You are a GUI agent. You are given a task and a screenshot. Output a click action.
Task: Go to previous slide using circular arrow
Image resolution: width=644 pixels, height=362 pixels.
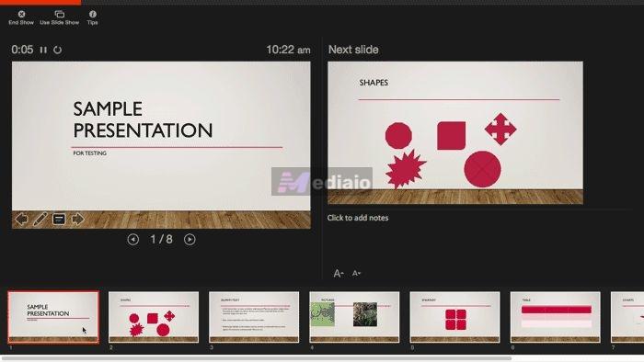tap(132, 240)
